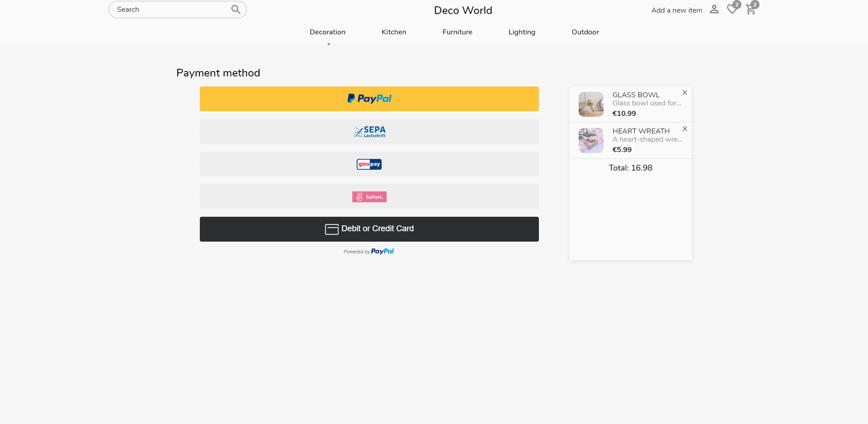This screenshot has height=424, width=868.
Task: Click the €5.99 price
Action: (622, 150)
